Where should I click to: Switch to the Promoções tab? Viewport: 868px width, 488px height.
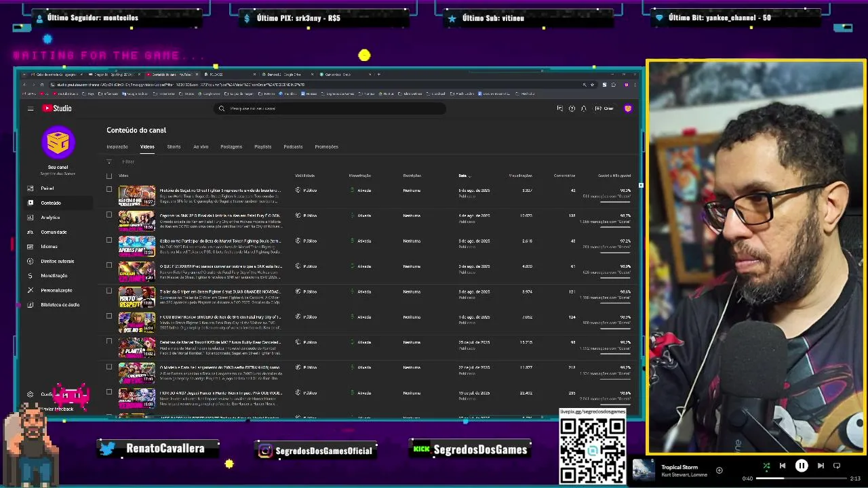(326, 146)
